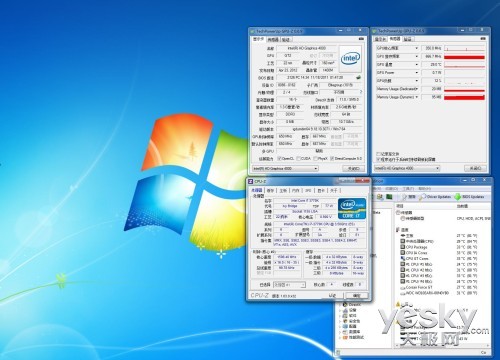
Task: Click the Intel logo in GPU-Z Graphics Card window
Action: (350, 59)
